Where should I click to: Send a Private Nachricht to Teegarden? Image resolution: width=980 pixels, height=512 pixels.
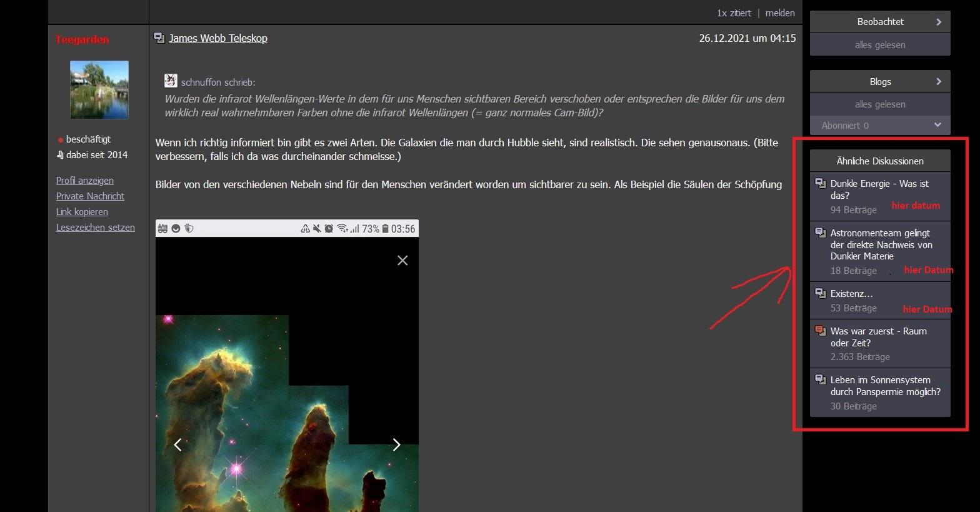pyautogui.click(x=90, y=196)
